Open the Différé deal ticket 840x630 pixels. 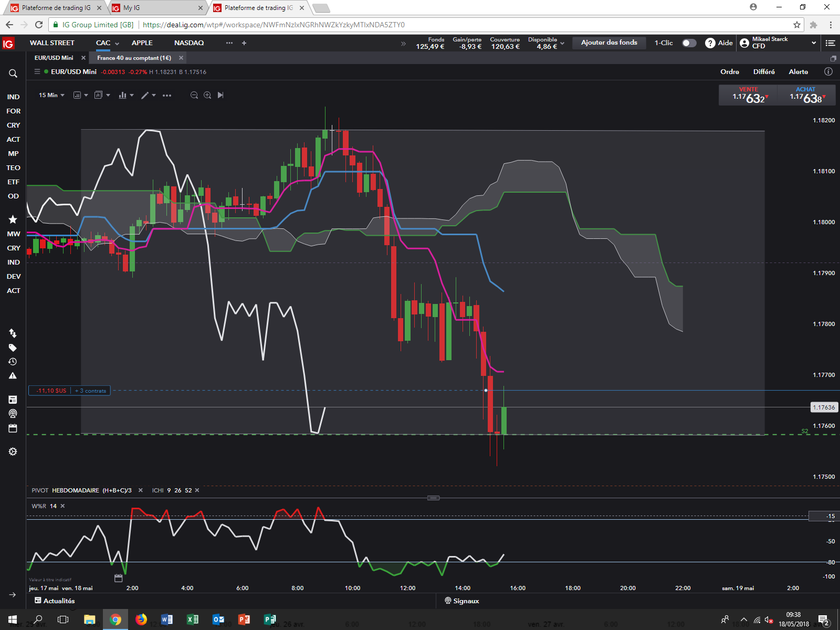[x=764, y=72]
